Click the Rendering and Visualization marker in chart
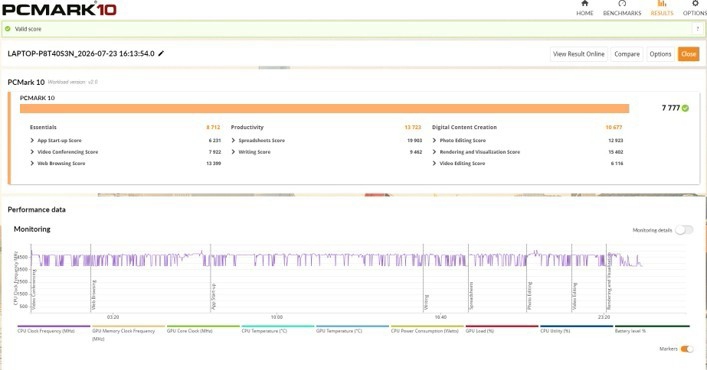 click(609, 282)
